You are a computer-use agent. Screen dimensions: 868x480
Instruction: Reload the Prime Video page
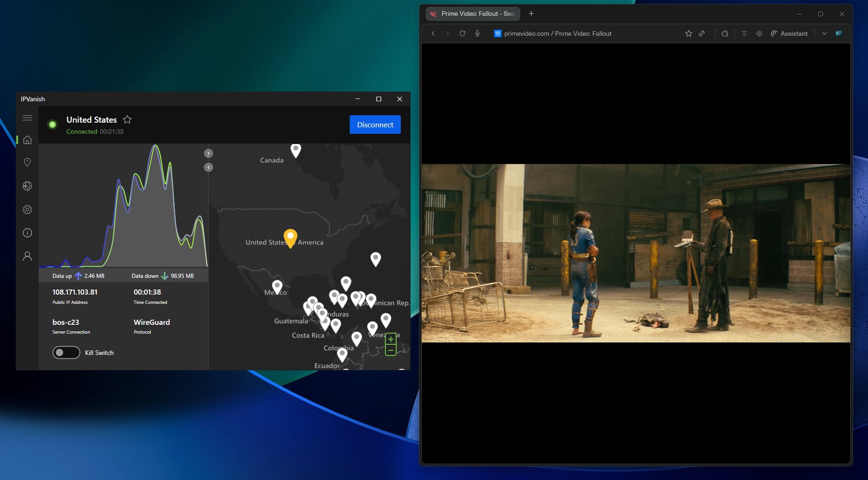(463, 33)
